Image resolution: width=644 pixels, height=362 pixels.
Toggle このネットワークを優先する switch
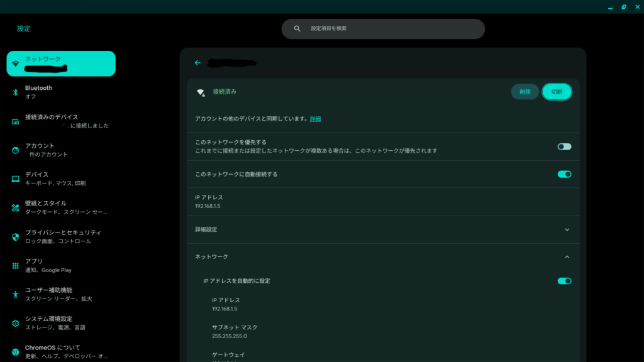[564, 146]
